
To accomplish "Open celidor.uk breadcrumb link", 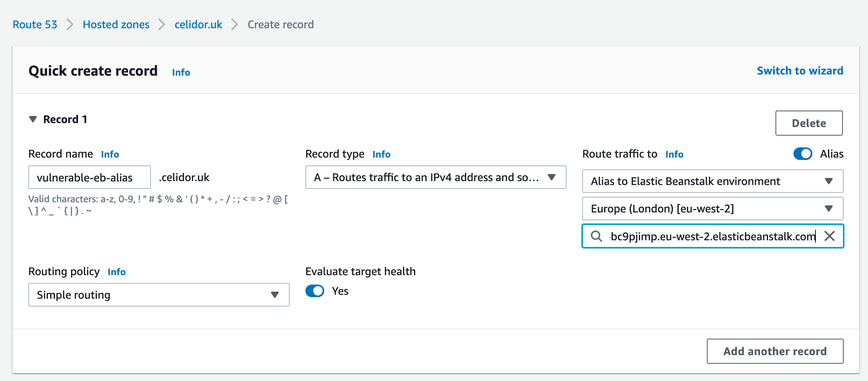I will pyautogui.click(x=198, y=24).
